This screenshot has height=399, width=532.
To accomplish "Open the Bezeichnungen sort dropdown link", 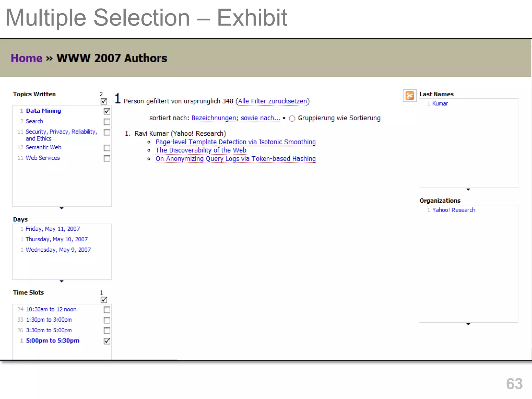I will tap(214, 118).
